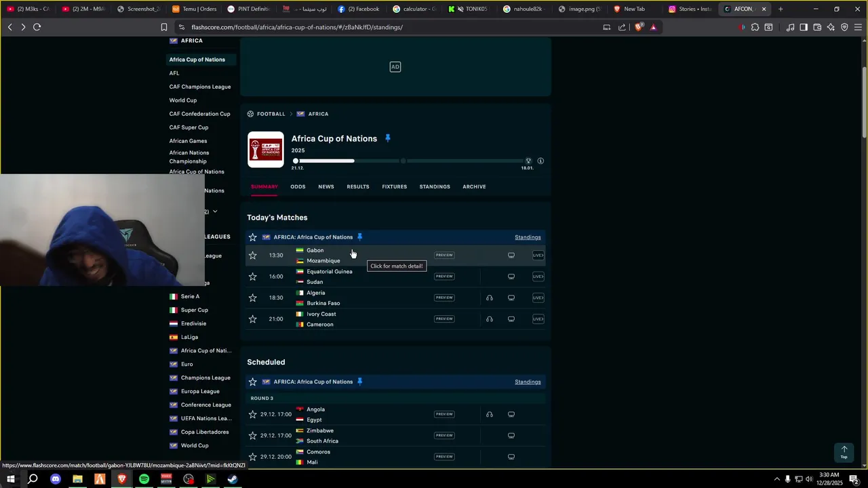
Task: Star the Zimbabwe vs South Africa match
Action: 253,435
